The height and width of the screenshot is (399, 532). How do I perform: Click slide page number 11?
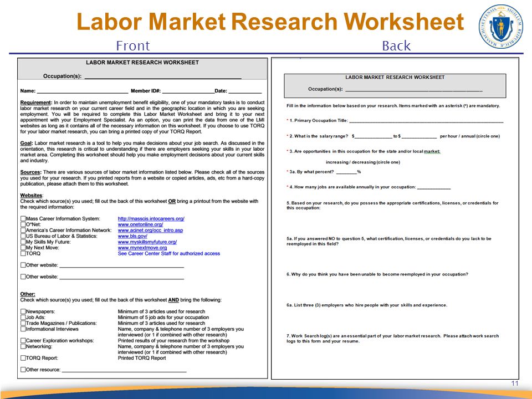pos(515,383)
